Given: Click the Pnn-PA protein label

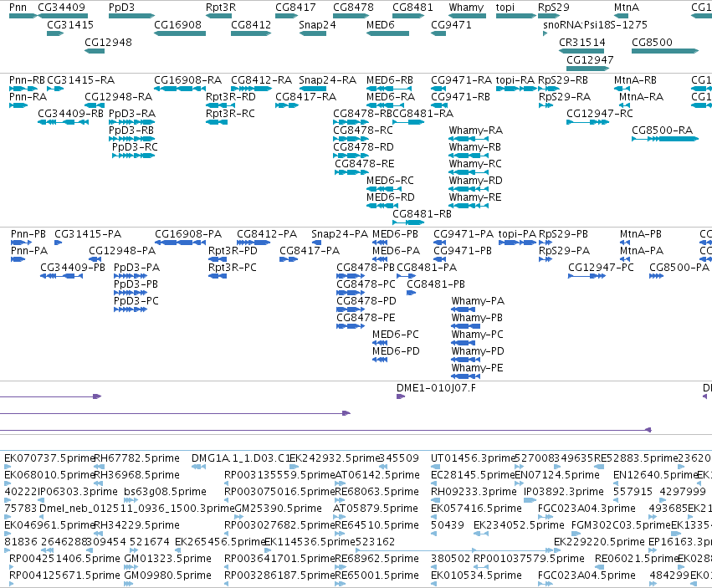Looking at the screenshot, I should coord(29,251).
